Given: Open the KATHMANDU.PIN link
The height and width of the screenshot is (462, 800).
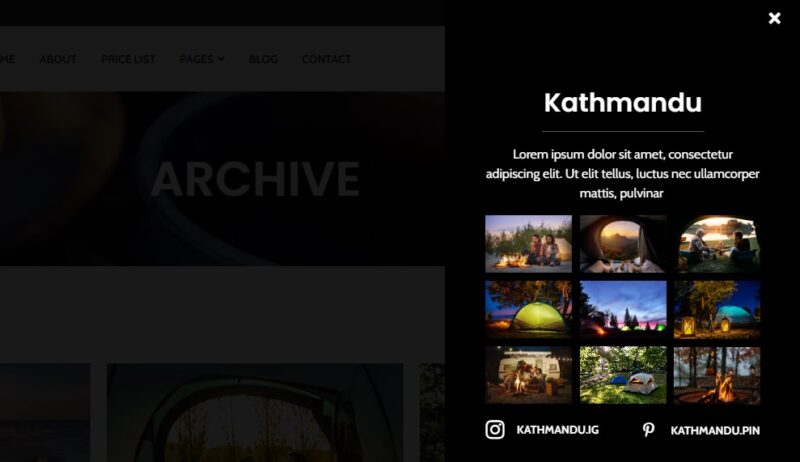Looking at the screenshot, I should 714,431.
